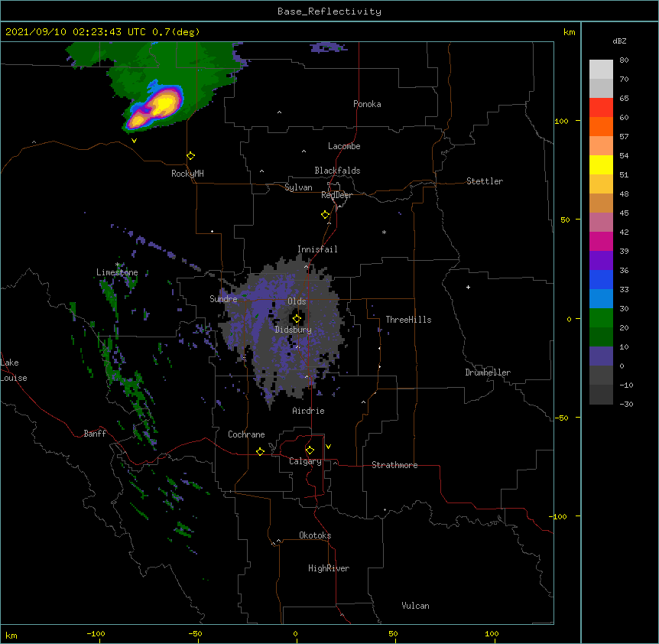Viewport: 659px width, 644px height.
Task: Select the Stettler town label
Action: click(x=485, y=181)
